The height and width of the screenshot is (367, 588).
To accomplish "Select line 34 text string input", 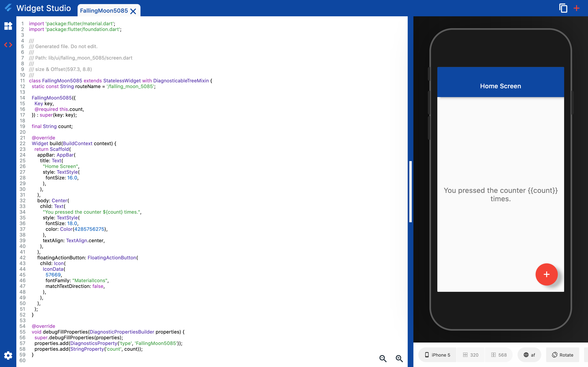I will (x=91, y=212).
